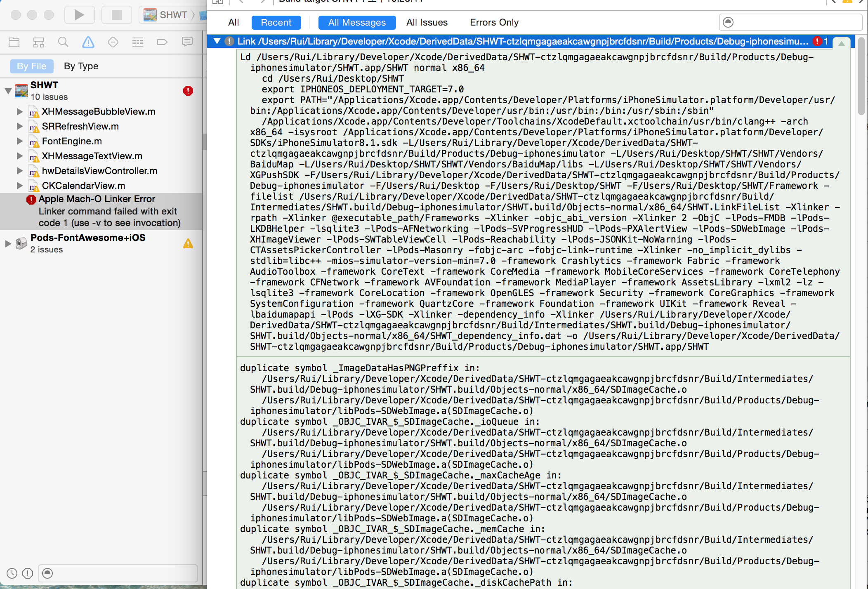Select the SRRefreshView.m file icon
The image size is (868, 589).
click(34, 127)
